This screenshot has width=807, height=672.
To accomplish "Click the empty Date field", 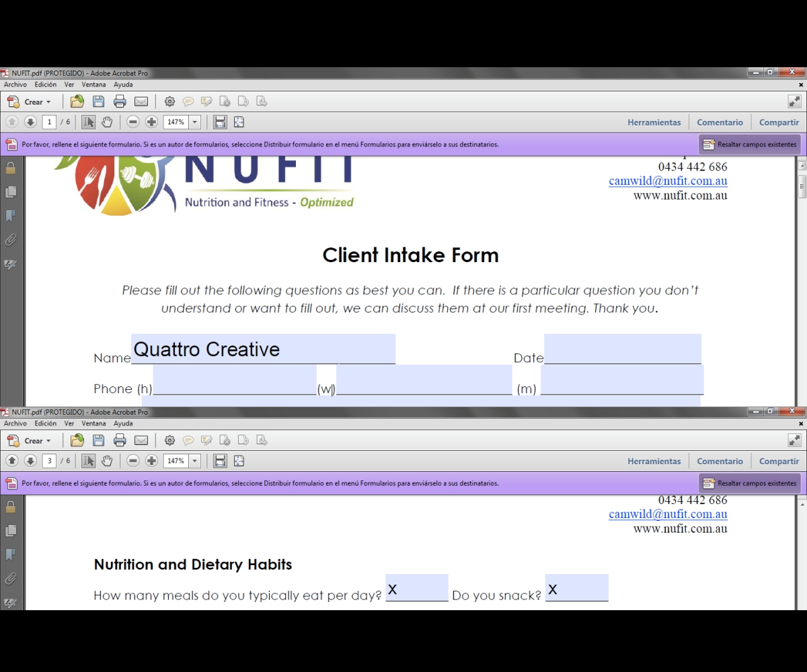I will point(623,349).
